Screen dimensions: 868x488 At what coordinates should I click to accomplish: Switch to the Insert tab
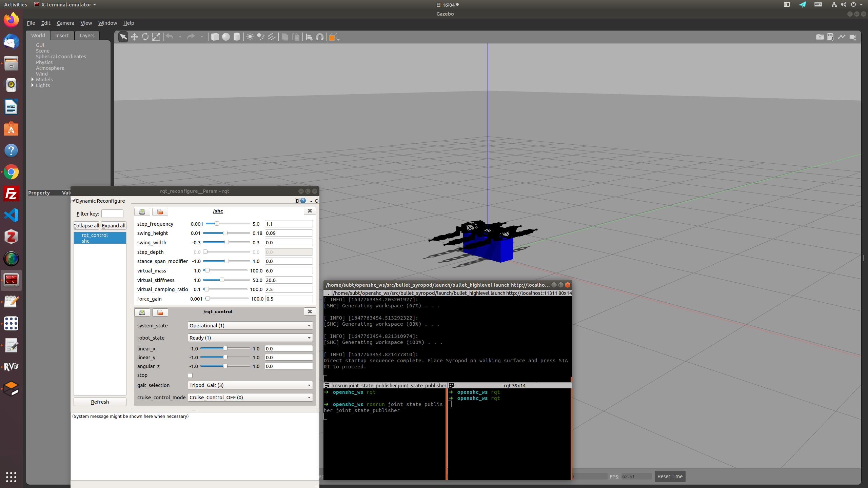point(62,35)
